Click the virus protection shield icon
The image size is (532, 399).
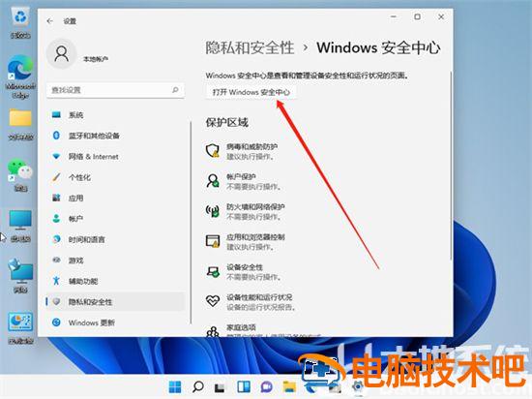(x=213, y=150)
